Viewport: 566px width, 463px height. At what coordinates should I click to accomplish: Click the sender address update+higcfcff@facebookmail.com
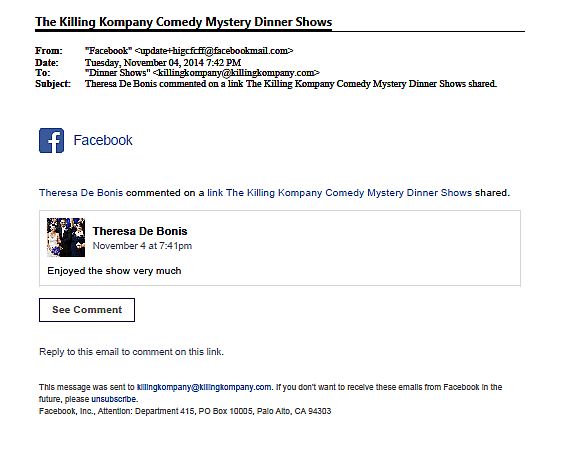(214, 51)
